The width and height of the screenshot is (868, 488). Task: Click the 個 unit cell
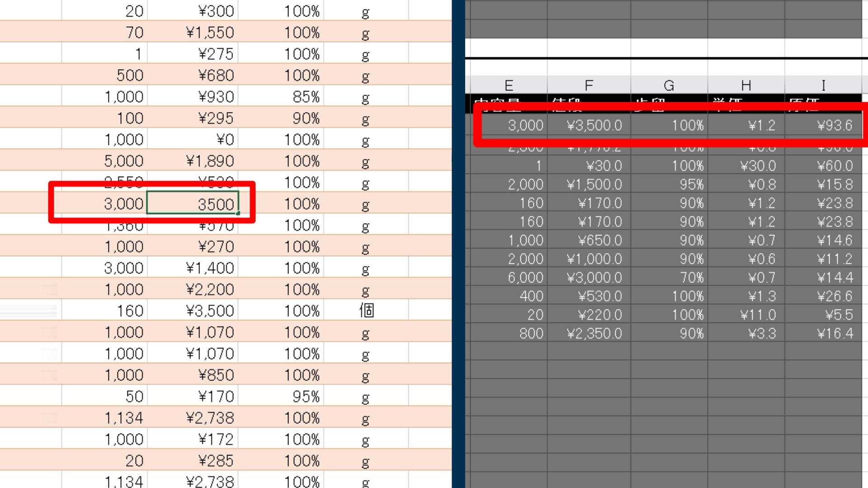click(x=366, y=310)
